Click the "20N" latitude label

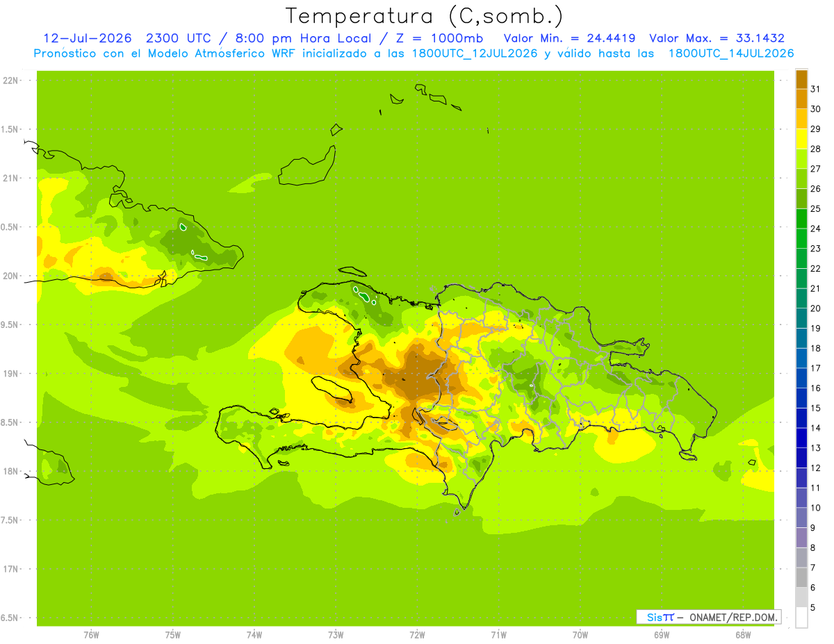tap(11, 276)
